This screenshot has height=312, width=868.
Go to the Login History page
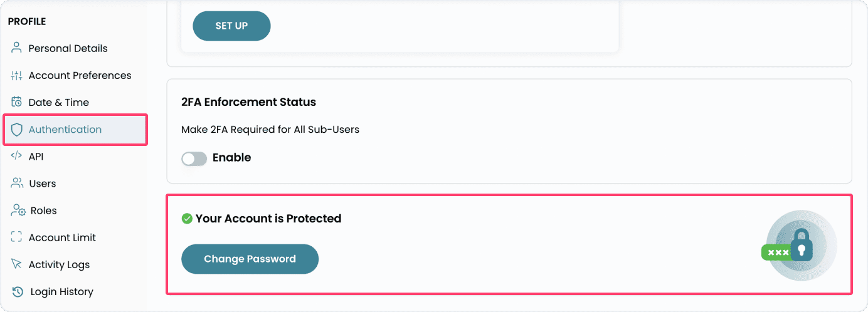pos(61,291)
